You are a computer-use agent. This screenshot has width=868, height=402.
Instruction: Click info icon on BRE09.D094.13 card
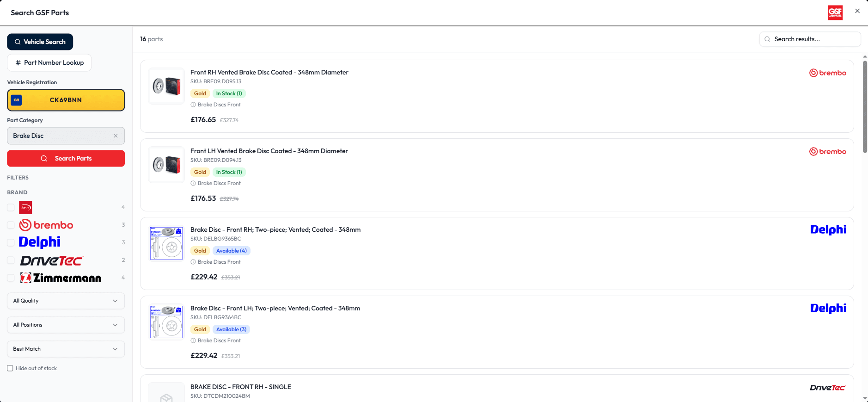(193, 183)
